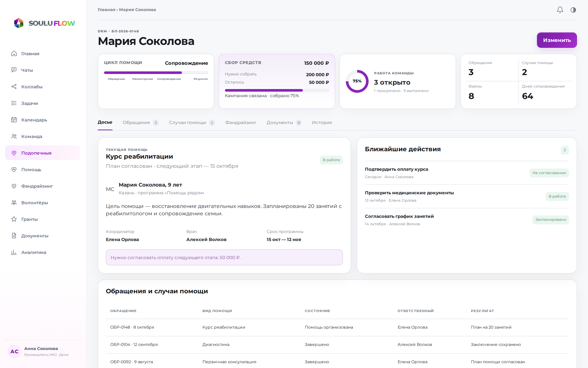The width and height of the screenshot is (588, 368).
Task: Open Фандрайзинг sidebar icon
Action: pos(14,186)
